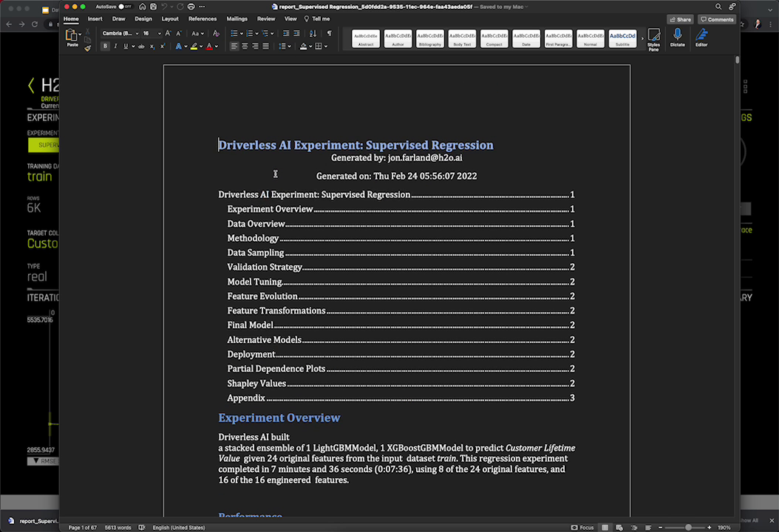Open the Comments button
This screenshot has width=779, height=532.
[x=717, y=19]
